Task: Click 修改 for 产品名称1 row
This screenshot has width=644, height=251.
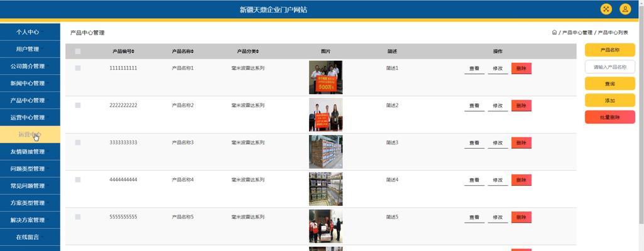Action: click(498, 69)
